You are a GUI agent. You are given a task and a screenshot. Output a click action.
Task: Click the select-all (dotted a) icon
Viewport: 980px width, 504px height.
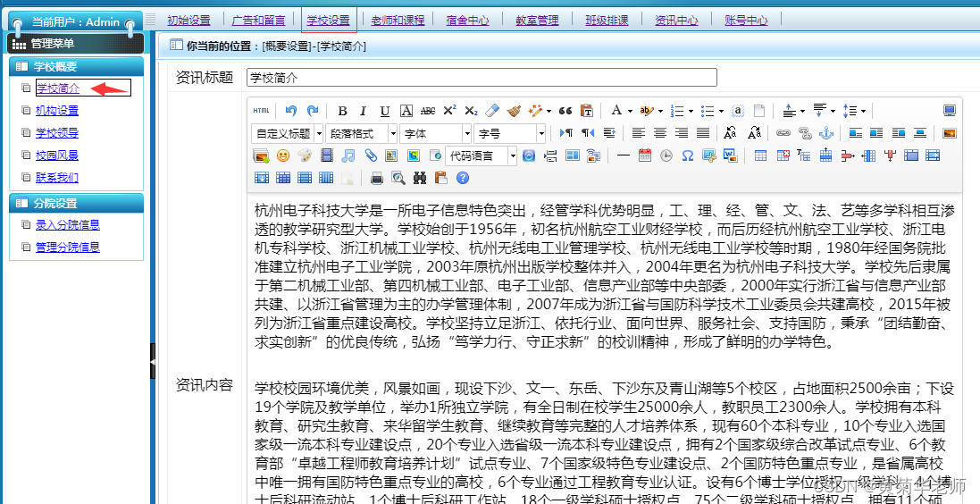pyautogui.click(x=738, y=111)
